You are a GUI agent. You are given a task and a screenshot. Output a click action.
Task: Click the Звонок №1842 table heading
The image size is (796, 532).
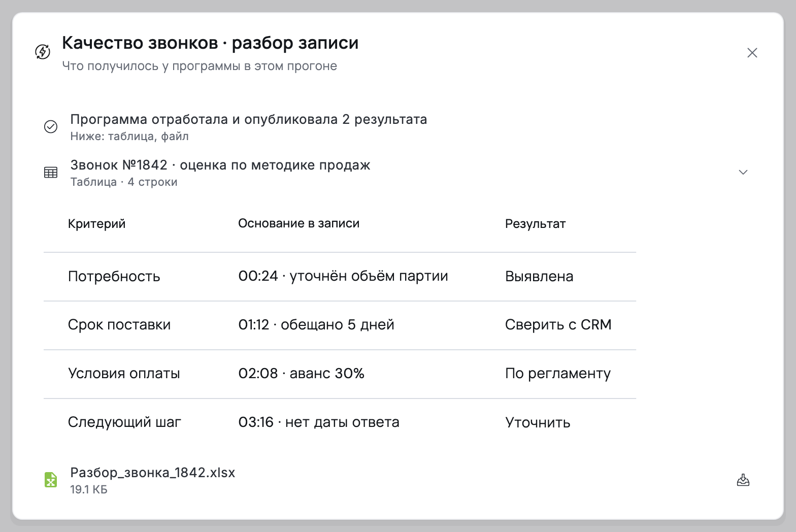point(220,165)
